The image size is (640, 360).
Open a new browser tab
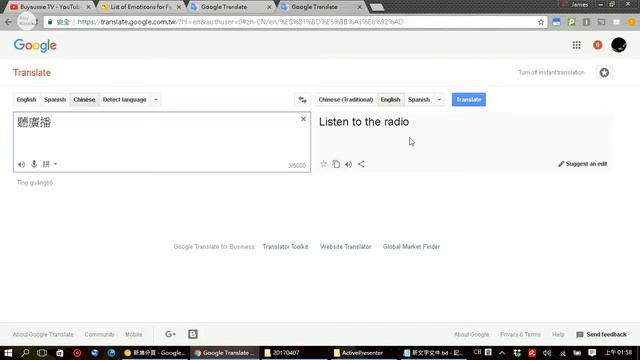click(x=377, y=7)
